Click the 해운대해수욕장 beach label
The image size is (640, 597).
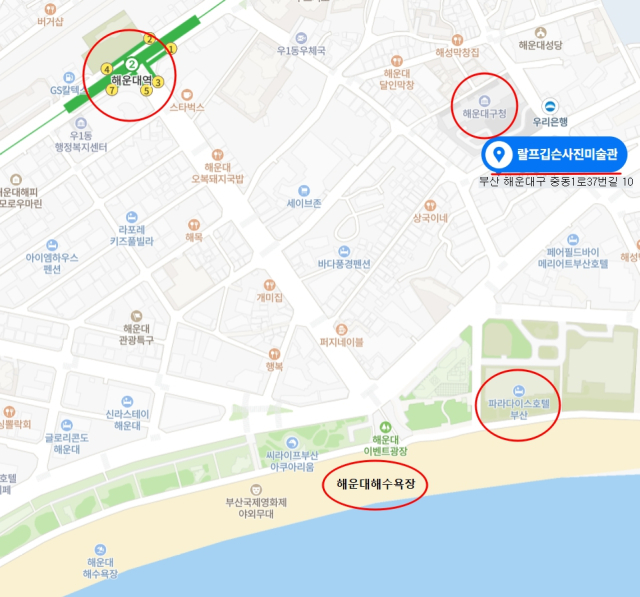coord(376,484)
